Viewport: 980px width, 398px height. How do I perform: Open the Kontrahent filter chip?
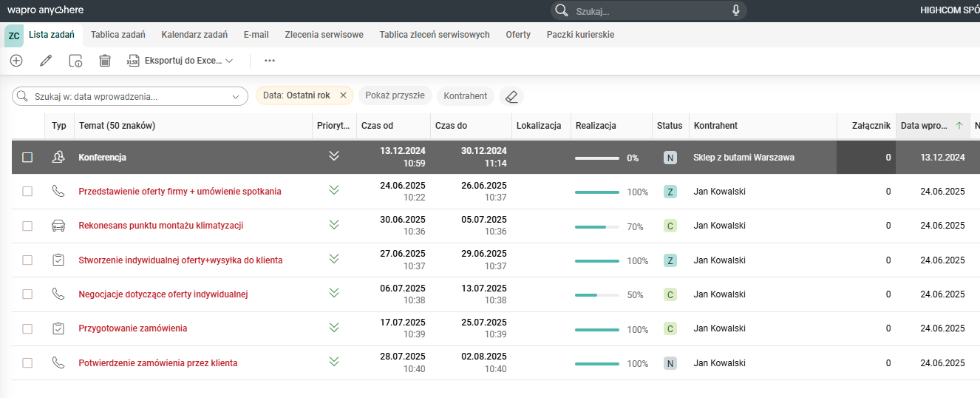[x=466, y=95]
